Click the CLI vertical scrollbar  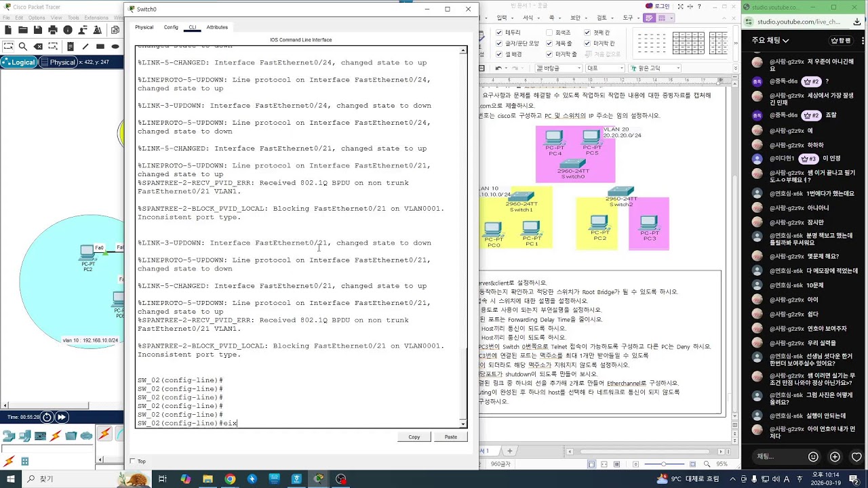464,237
